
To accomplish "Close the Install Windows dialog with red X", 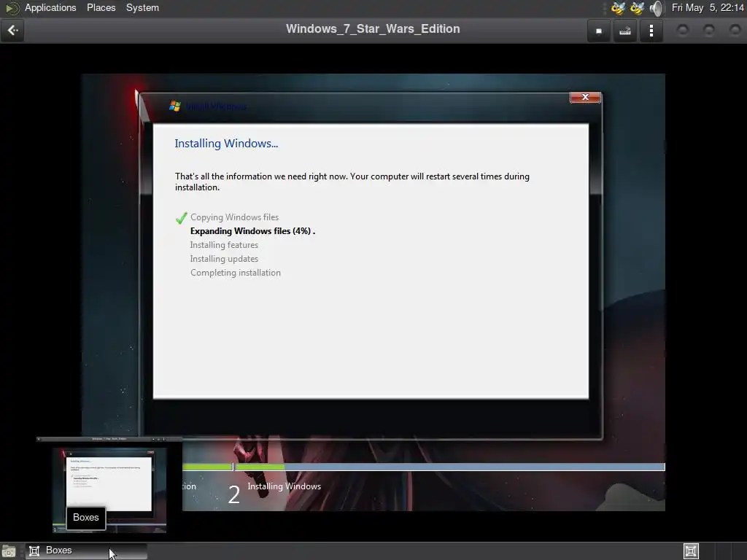I will pos(585,97).
